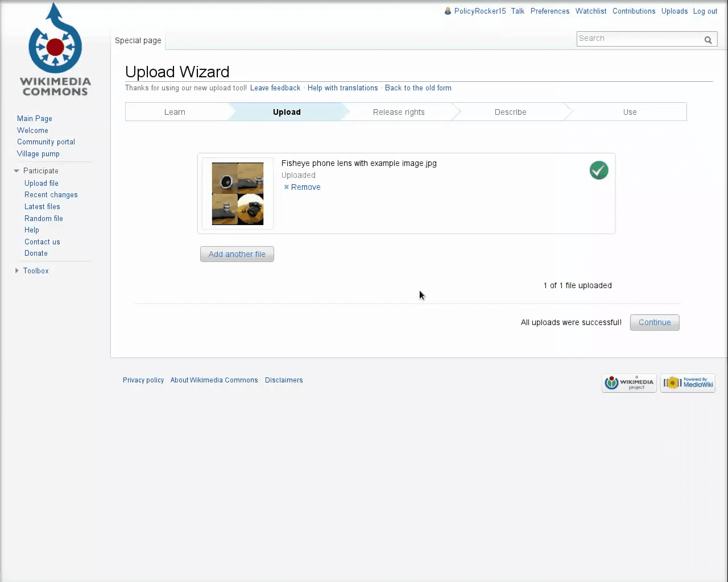Open the Talk link
The width and height of the screenshot is (728, 582).
518,11
